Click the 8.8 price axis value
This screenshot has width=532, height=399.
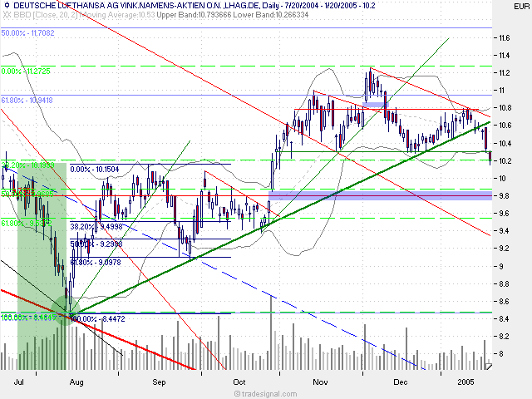(x=504, y=284)
